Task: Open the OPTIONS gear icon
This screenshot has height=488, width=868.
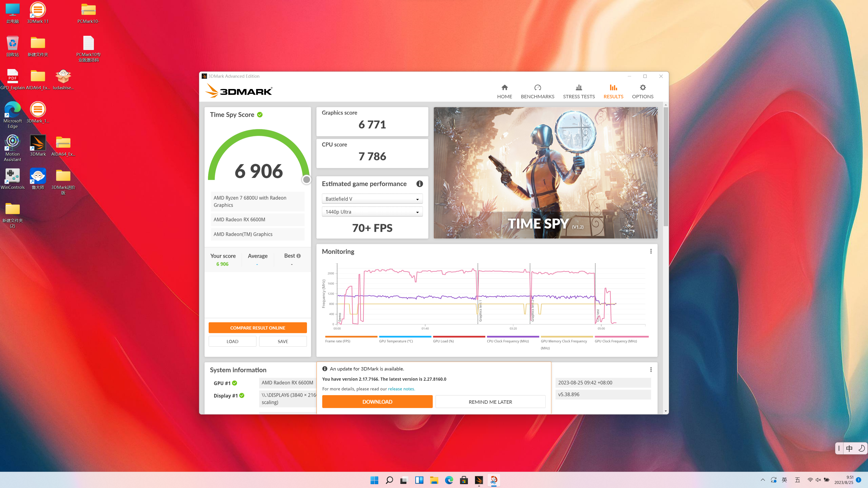Action: pos(643,88)
